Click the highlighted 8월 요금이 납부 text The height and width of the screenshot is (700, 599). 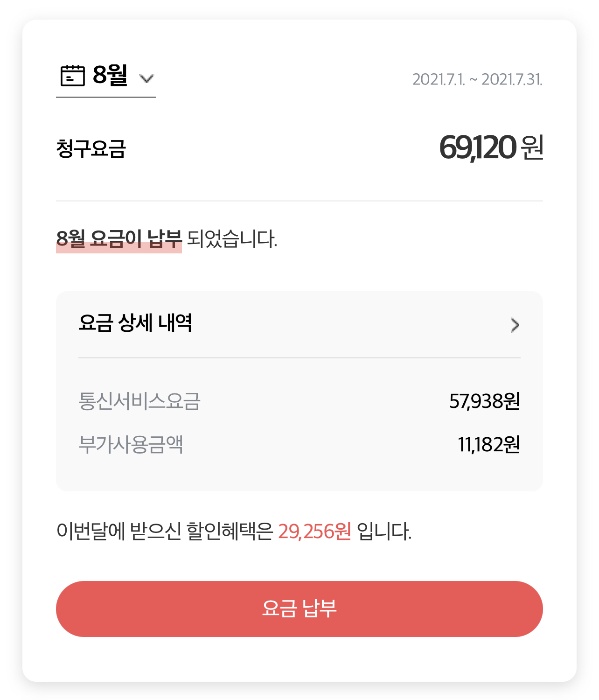[118, 239]
